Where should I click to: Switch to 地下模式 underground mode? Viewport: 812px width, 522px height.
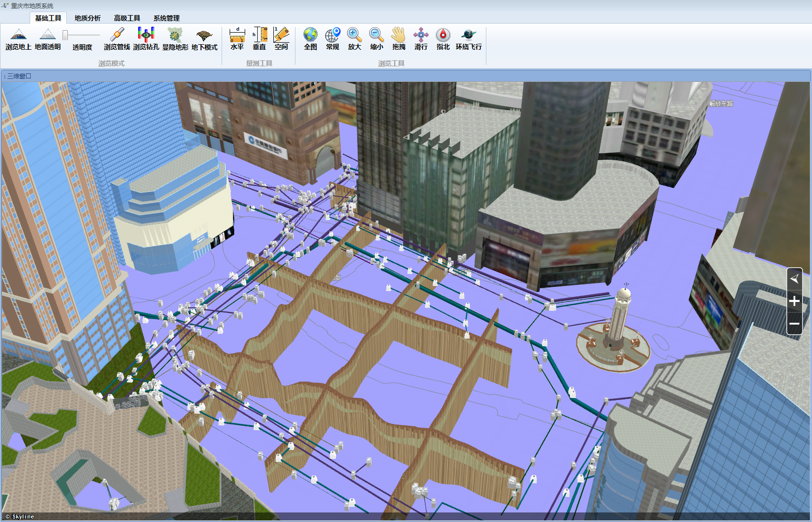point(205,39)
